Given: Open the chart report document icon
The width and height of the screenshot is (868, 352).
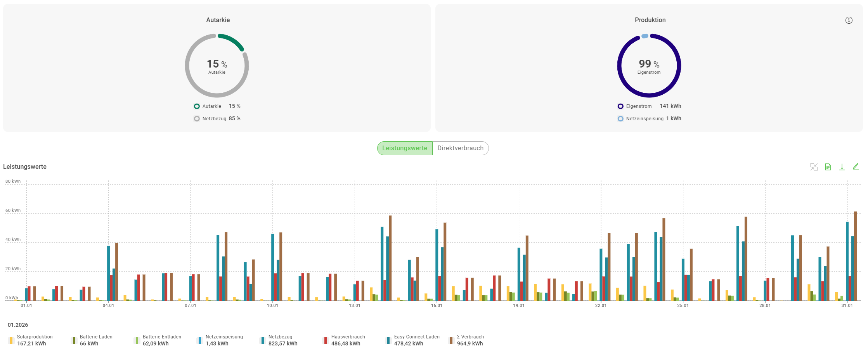Looking at the screenshot, I should (828, 167).
